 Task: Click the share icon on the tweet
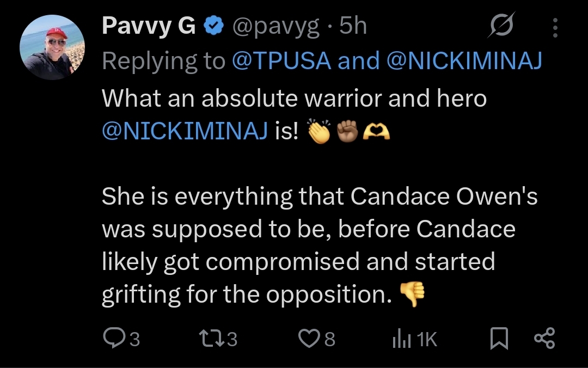[544, 339]
